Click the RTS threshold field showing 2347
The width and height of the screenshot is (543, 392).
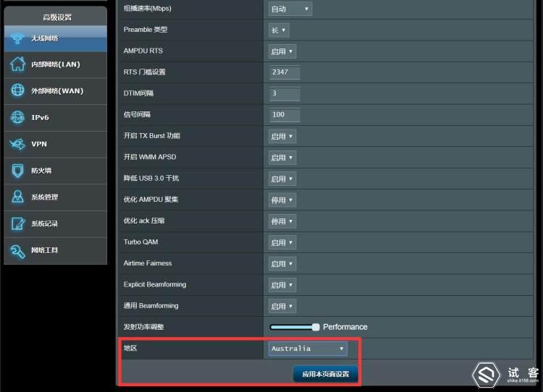tap(285, 72)
